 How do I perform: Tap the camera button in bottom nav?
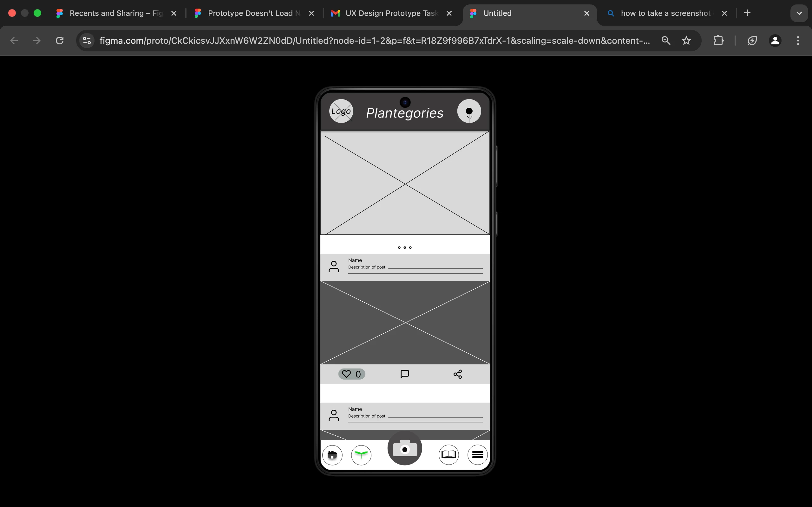405,448
